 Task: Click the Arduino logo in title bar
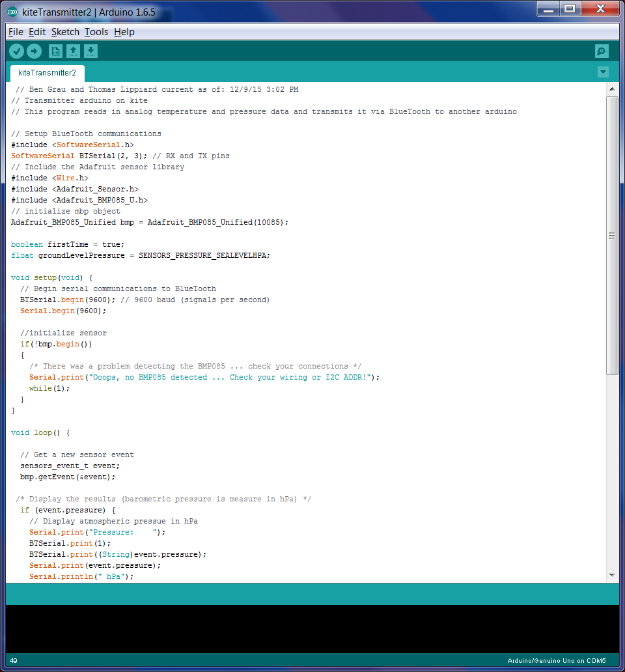pyautogui.click(x=12, y=12)
